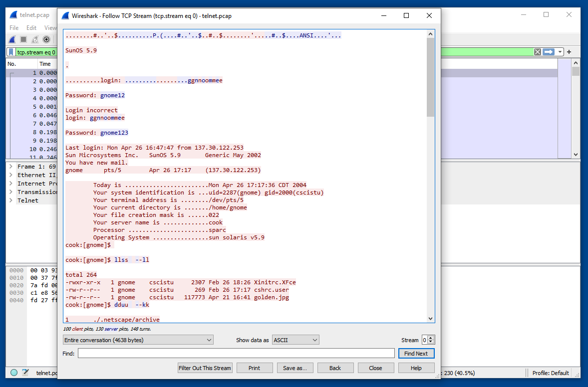Open the Edit menu
588x387 pixels.
coord(31,28)
